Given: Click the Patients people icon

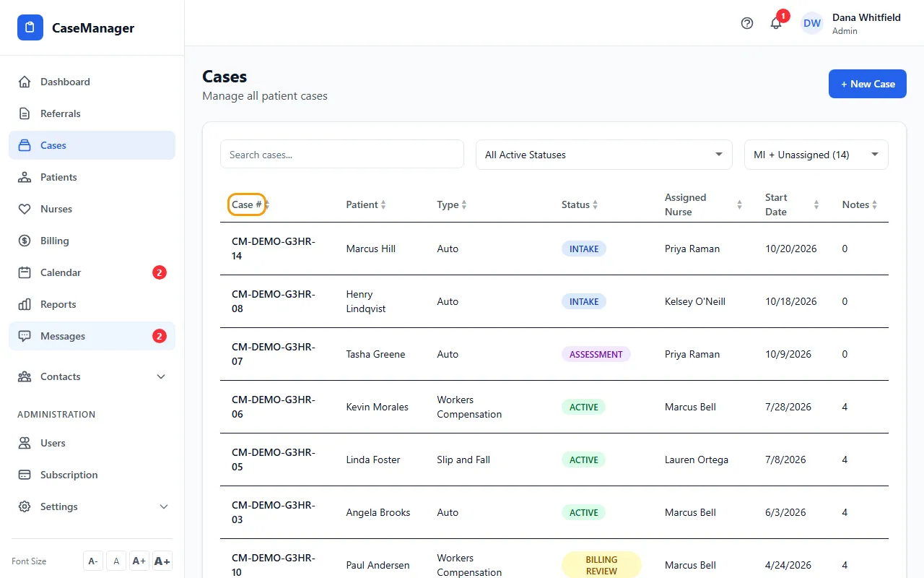Looking at the screenshot, I should [x=25, y=177].
